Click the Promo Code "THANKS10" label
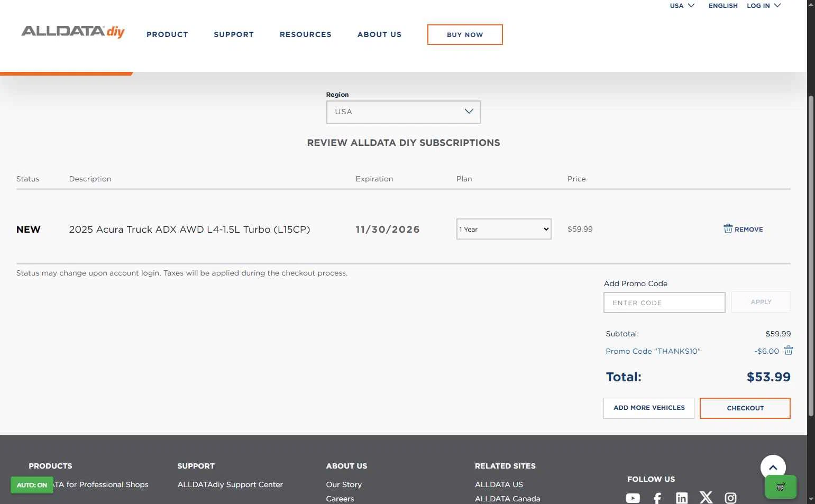This screenshot has height=504, width=815. click(x=653, y=351)
